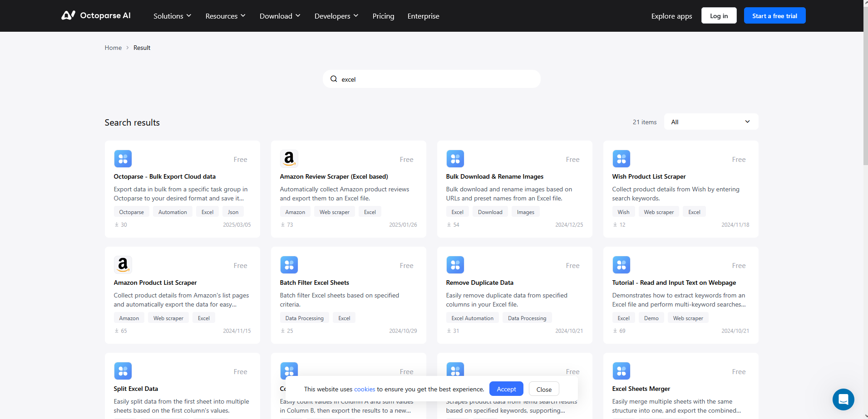The width and height of the screenshot is (868, 419).
Task: Open Bulk Download & Rename Images title
Action: (x=494, y=176)
